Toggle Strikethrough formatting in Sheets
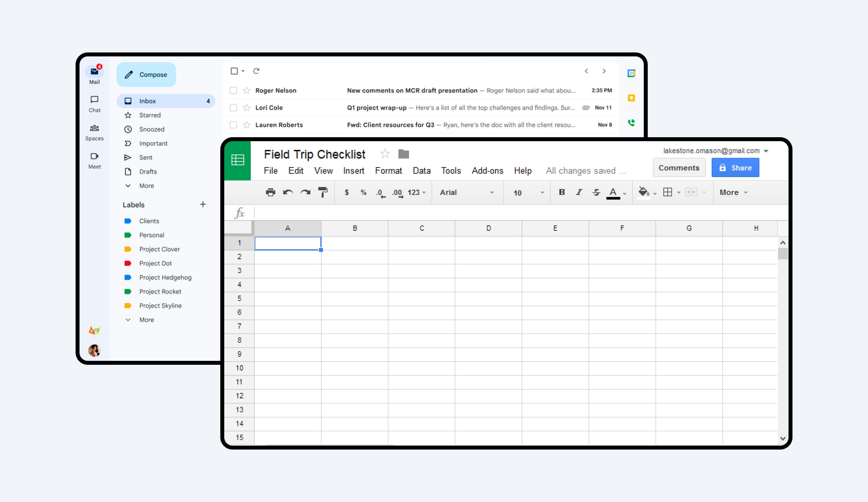Image resolution: width=868 pixels, height=502 pixels. [596, 192]
